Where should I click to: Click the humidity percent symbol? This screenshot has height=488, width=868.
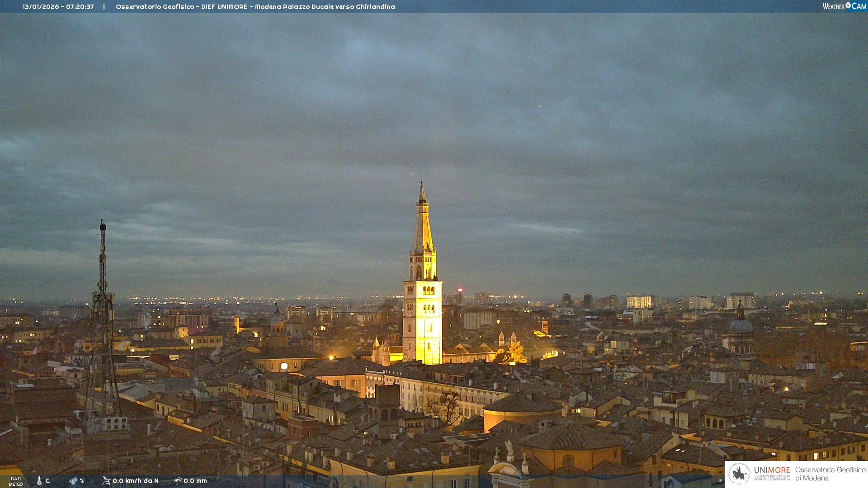tap(82, 481)
